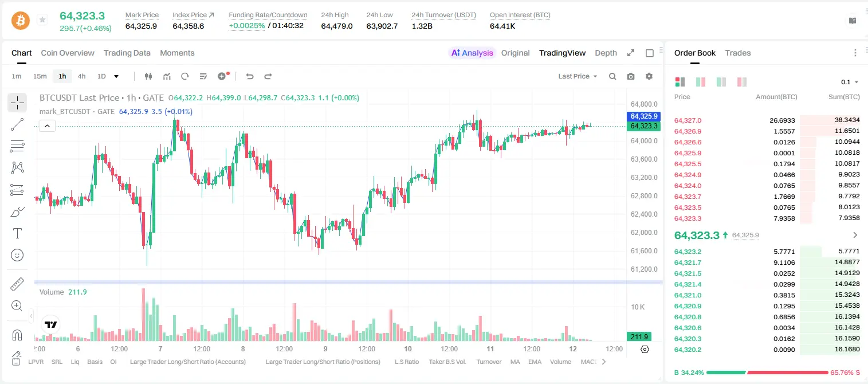Select the crosshair cursor tool
868x384 pixels.
(17, 103)
